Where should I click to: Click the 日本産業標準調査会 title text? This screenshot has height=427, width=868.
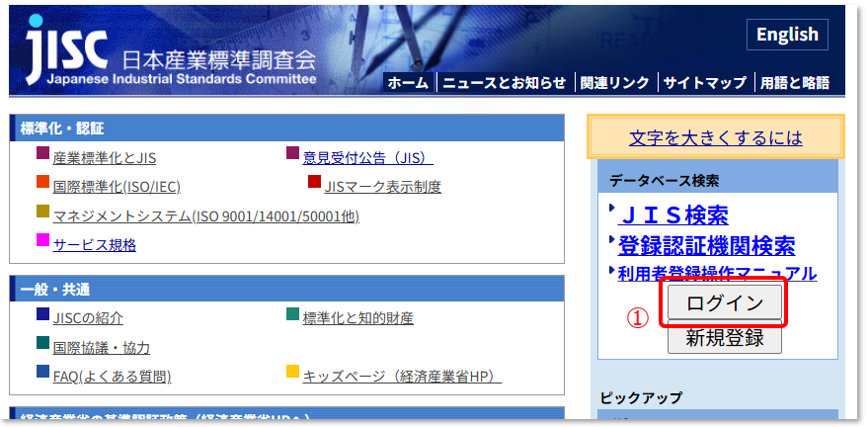pos(218,60)
